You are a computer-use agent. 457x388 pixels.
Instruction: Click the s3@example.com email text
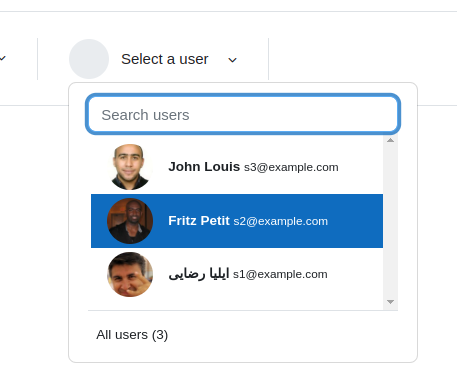[291, 167]
